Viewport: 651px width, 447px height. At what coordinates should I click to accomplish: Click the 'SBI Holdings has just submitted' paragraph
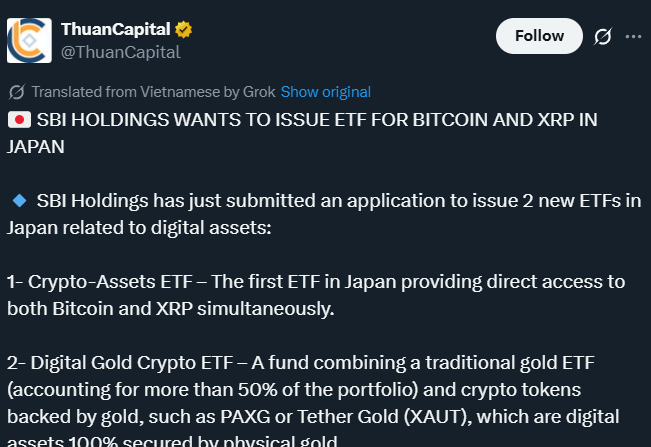(324, 214)
